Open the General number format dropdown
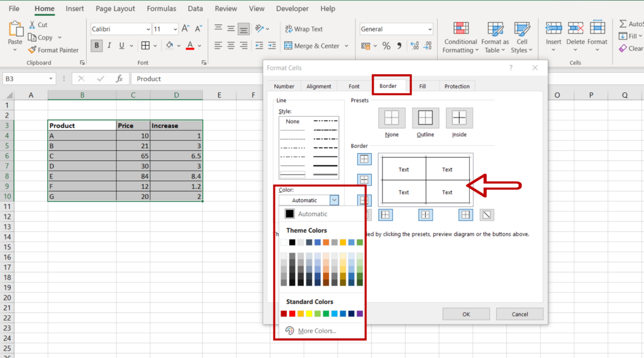644x358 pixels. pyautogui.click(x=430, y=29)
